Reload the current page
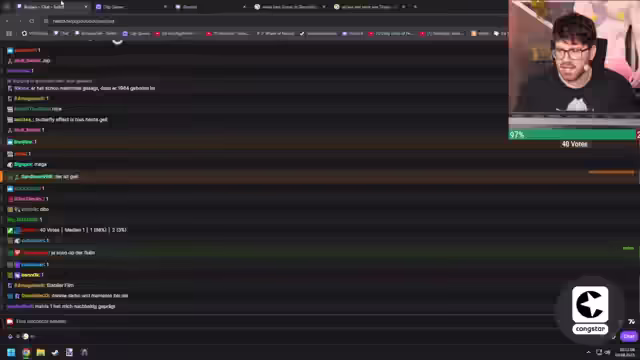This screenshot has width=640, height=360. pos(32,21)
